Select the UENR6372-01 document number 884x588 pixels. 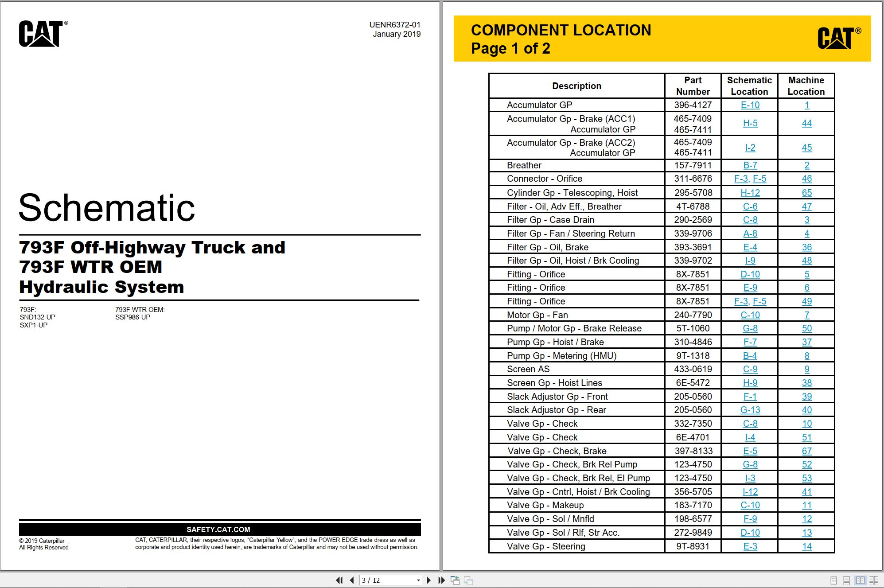pyautogui.click(x=395, y=25)
